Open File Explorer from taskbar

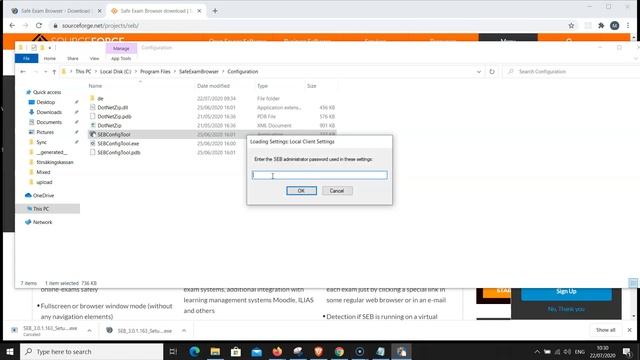pyautogui.click(x=215, y=351)
